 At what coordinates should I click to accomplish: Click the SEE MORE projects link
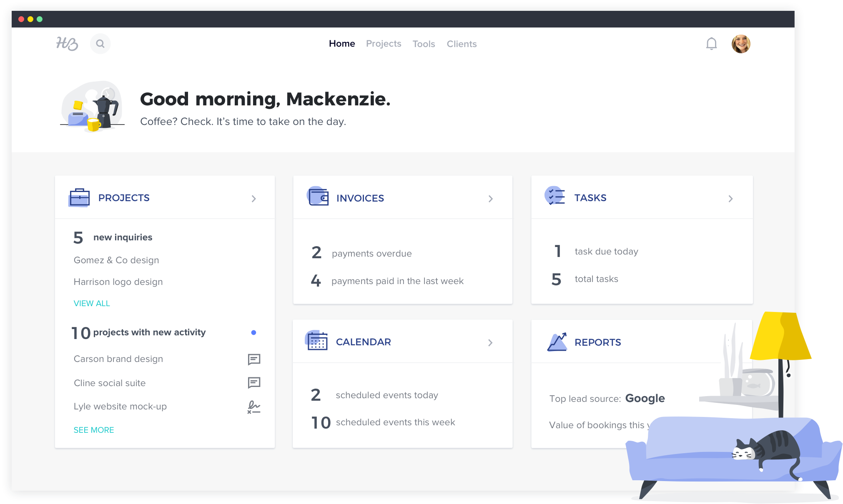coord(94,430)
